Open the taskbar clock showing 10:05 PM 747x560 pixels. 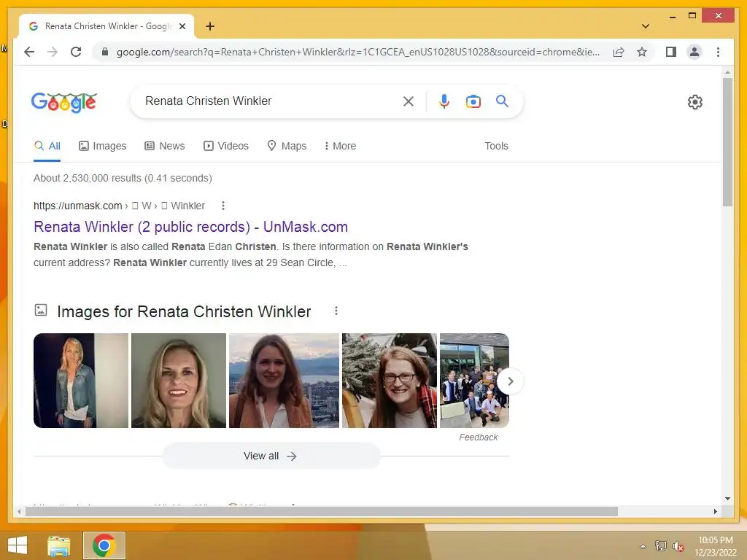click(716, 546)
